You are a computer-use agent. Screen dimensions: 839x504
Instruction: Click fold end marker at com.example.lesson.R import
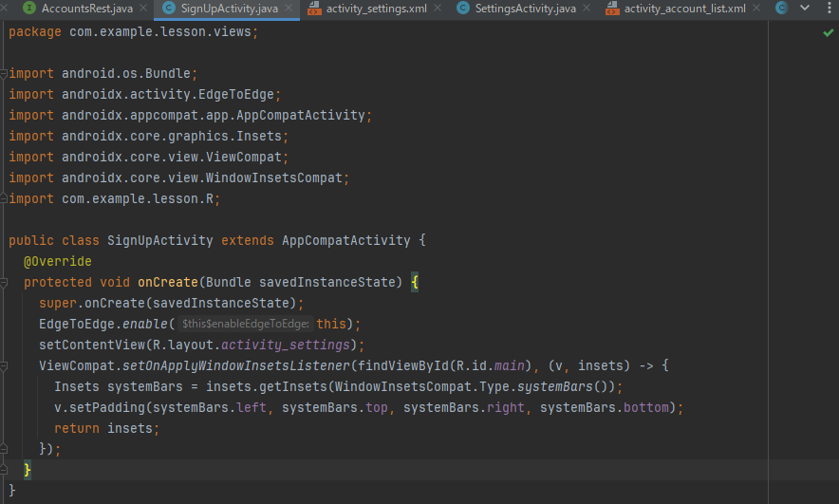[3, 198]
